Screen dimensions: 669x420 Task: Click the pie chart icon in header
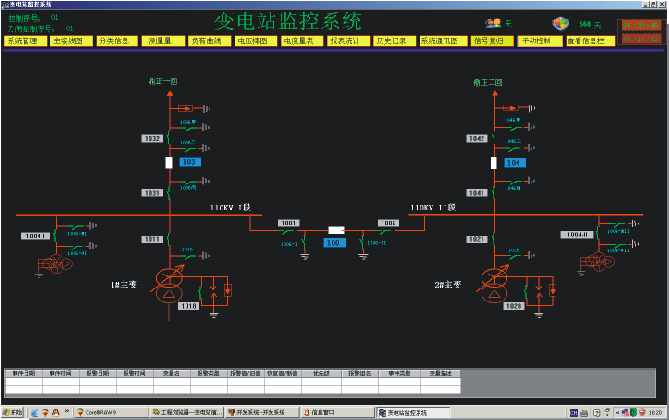[x=562, y=23]
